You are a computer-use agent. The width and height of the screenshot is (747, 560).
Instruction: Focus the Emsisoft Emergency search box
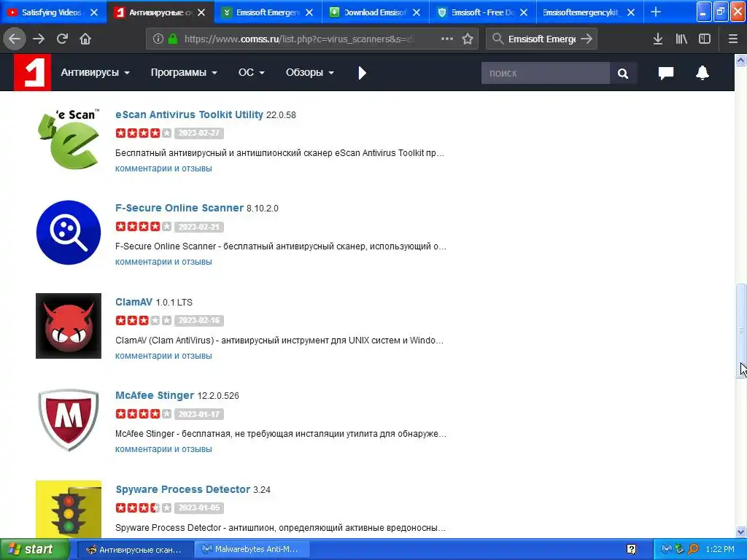pyautogui.click(x=542, y=39)
